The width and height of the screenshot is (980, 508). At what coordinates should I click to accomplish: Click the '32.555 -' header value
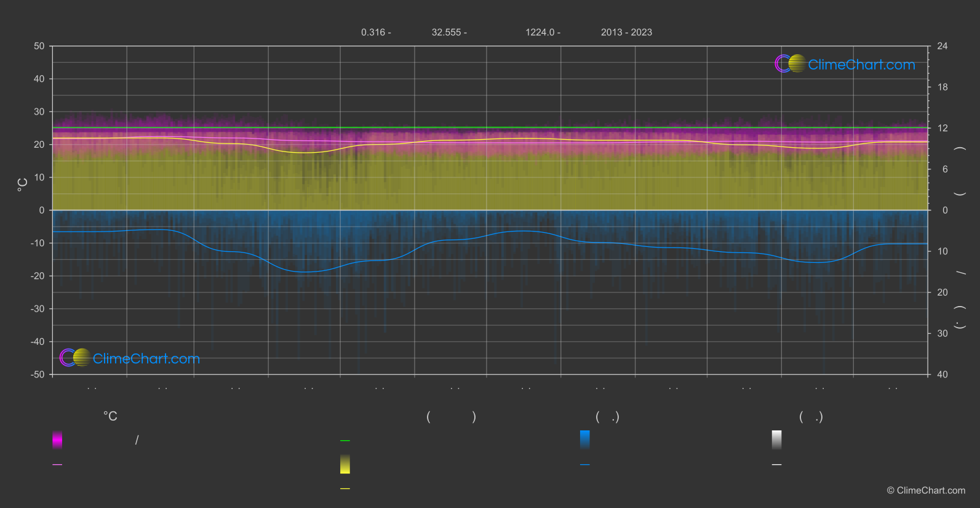pyautogui.click(x=449, y=32)
